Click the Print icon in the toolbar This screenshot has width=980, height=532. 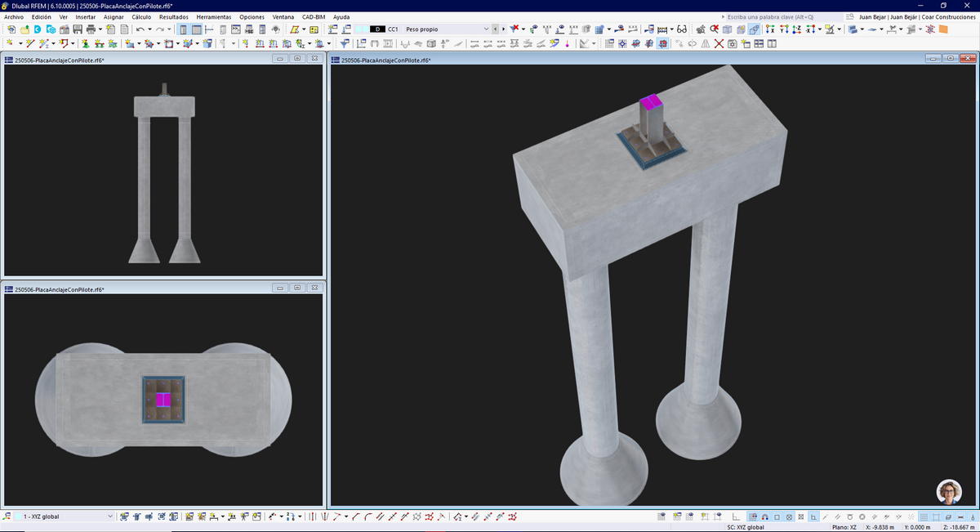(x=91, y=29)
